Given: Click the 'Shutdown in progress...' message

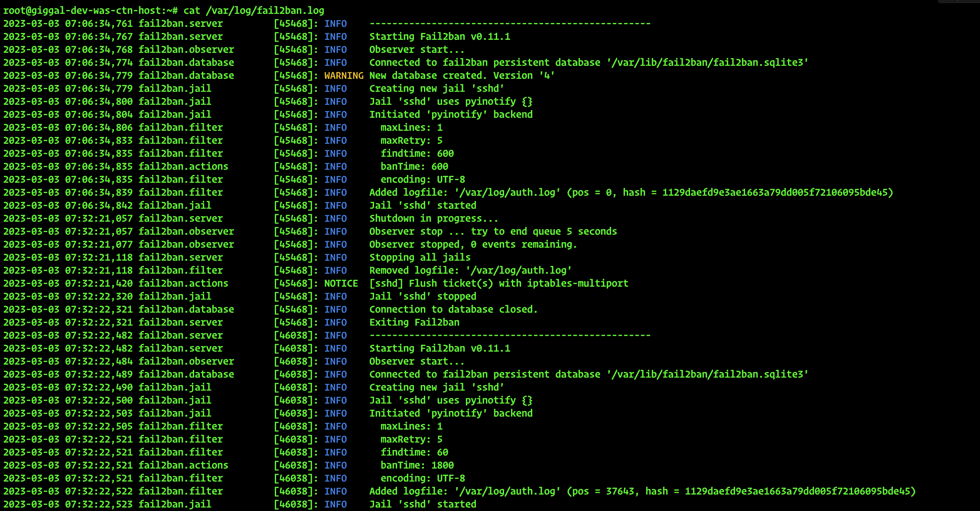Looking at the screenshot, I should click(433, 218).
